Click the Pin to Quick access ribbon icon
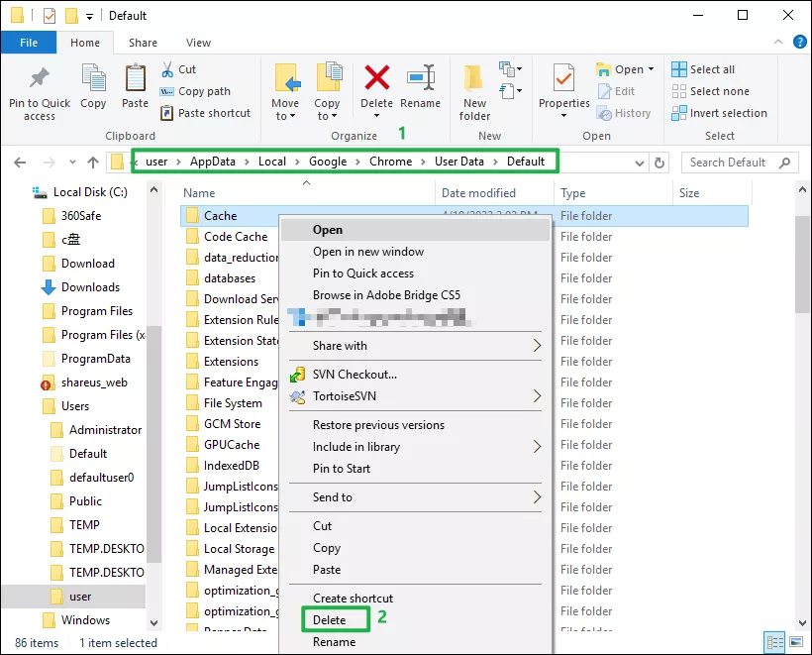812x655 pixels. tap(40, 78)
